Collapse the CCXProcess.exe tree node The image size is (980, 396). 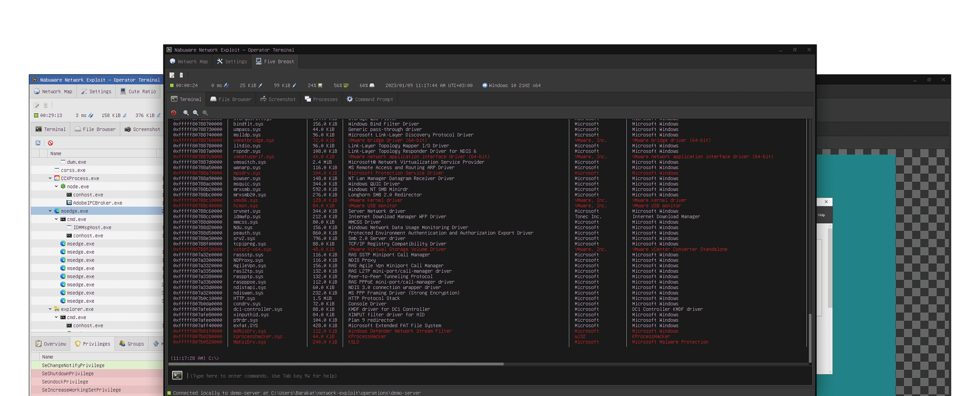point(50,178)
